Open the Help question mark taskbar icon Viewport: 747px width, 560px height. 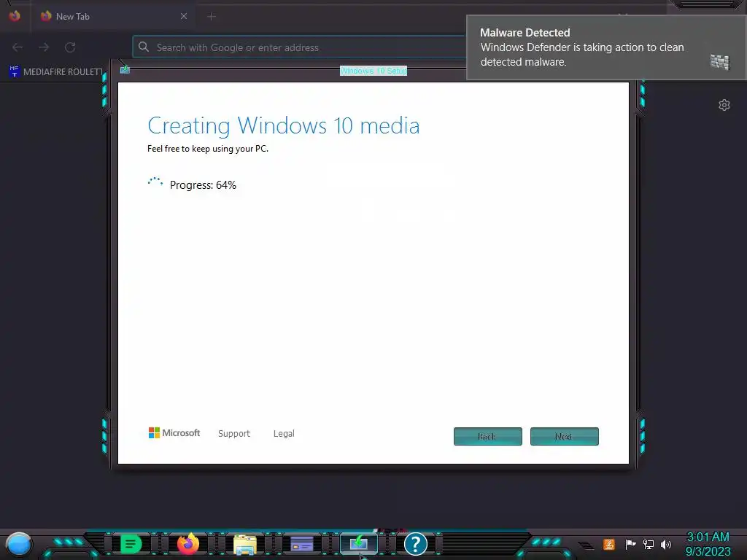click(415, 544)
